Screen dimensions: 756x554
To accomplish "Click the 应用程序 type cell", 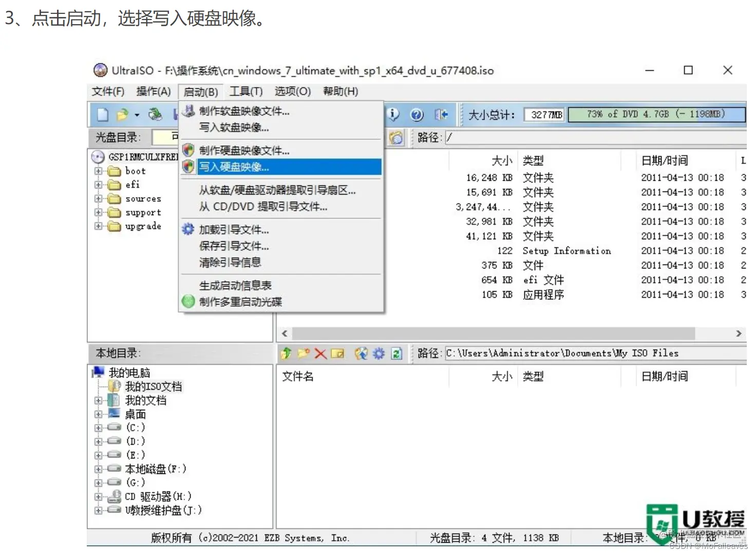I will tap(543, 295).
